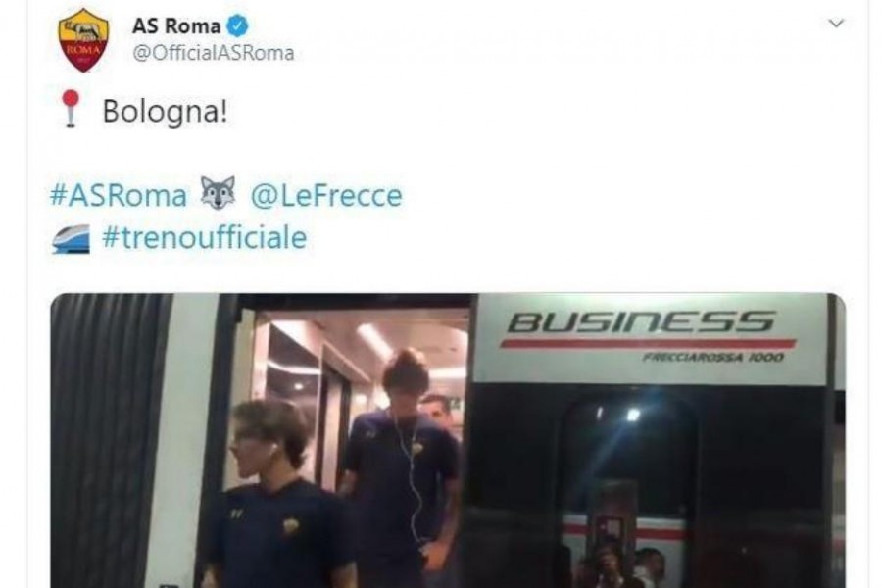Screen dimensions: 882x588
Task: Open the embedded train video thumbnail
Action: 448,441
